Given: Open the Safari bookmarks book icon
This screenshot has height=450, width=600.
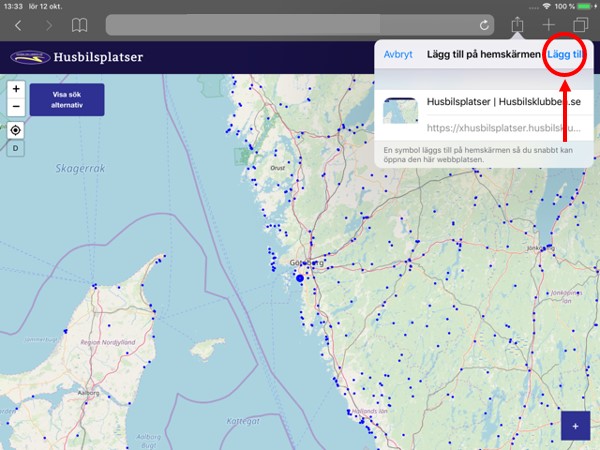Looking at the screenshot, I should click(79, 25).
